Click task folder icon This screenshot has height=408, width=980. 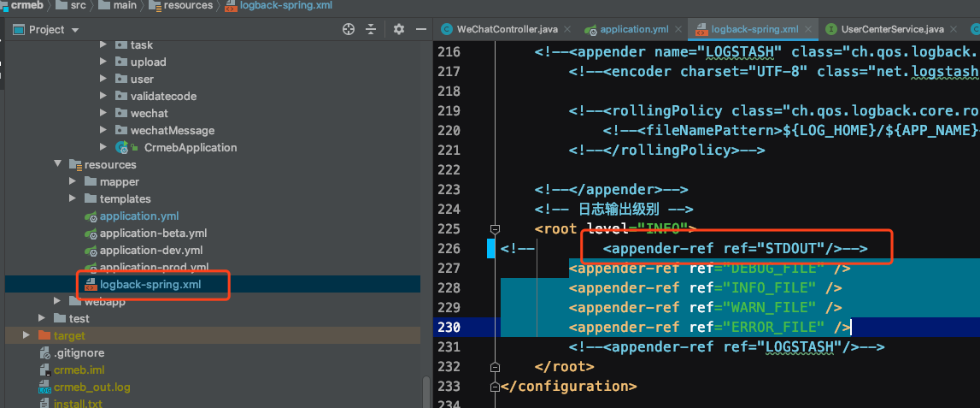coord(120,44)
